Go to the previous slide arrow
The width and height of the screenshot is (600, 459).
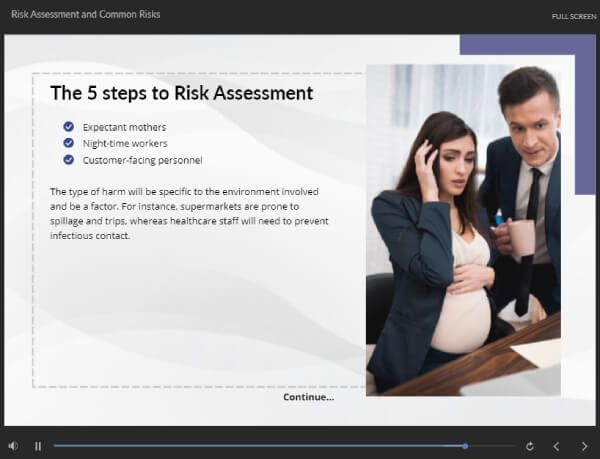(556, 446)
